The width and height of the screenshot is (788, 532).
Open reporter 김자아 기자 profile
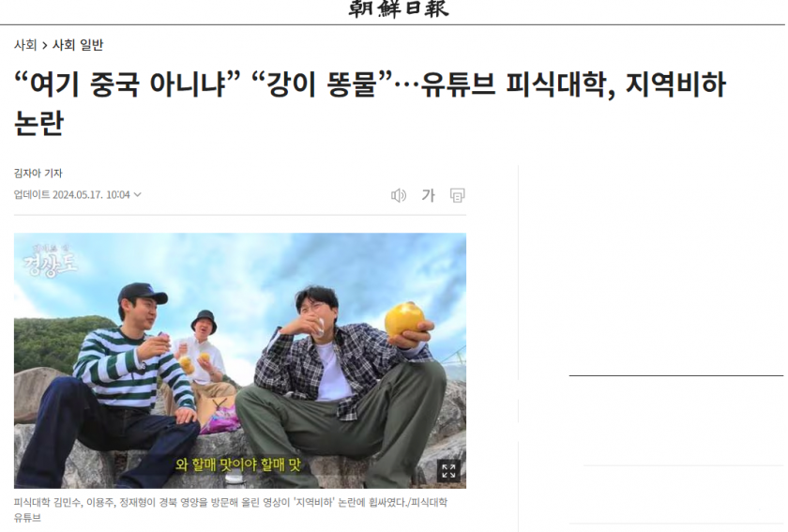pyautogui.click(x=38, y=173)
